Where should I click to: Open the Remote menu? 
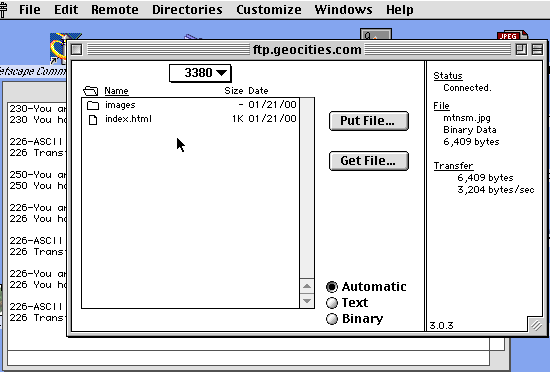coord(115,9)
